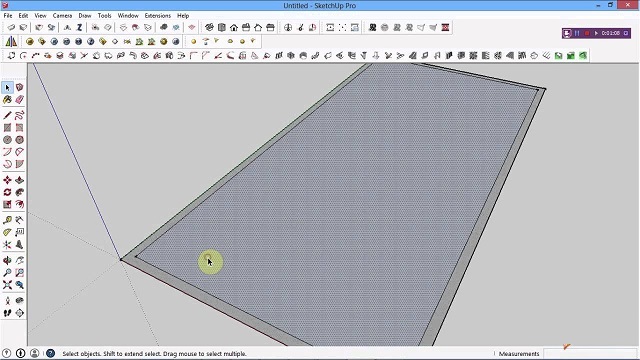
Task: Open the Edit menu
Action: (23, 16)
